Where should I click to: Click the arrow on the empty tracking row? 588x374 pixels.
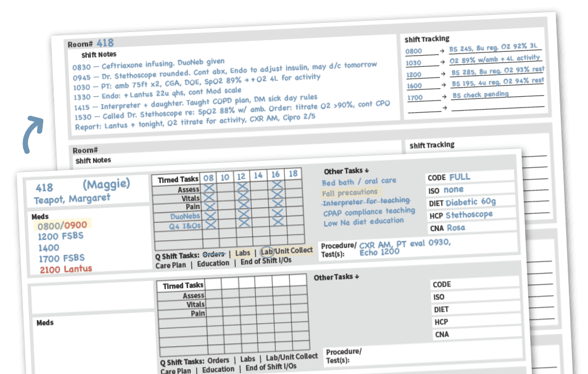tap(445, 107)
